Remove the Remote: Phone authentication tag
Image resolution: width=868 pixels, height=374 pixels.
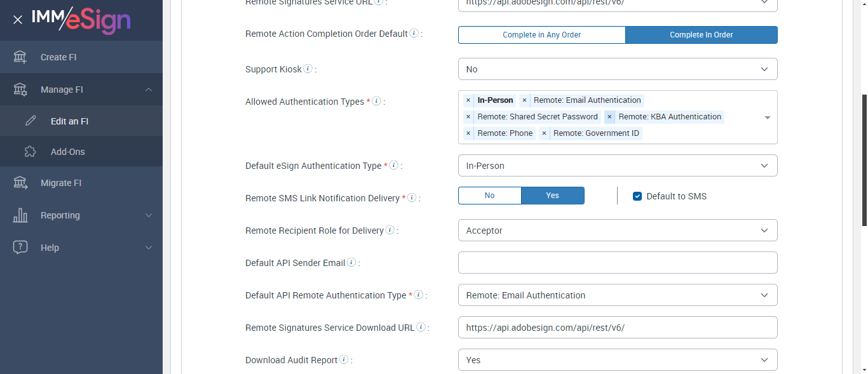(468, 133)
